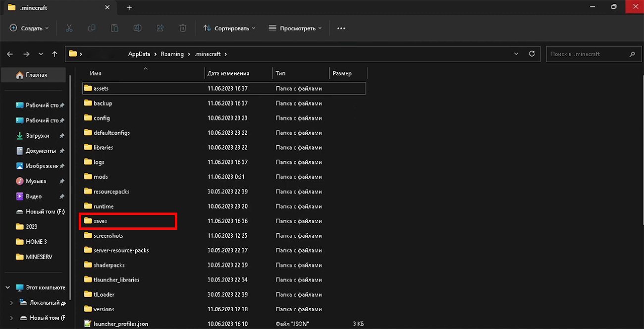Open the three-dots more options menu
The image size is (644, 329).
pyautogui.click(x=341, y=28)
